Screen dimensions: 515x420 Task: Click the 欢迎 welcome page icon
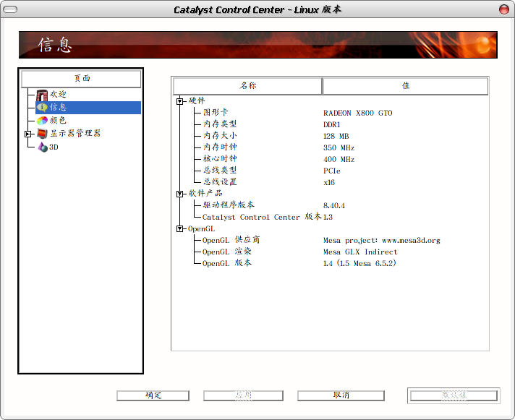42,95
